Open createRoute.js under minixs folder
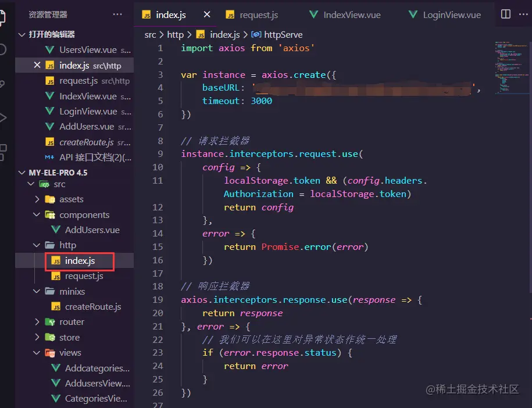The height and width of the screenshot is (408, 532). click(74, 307)
